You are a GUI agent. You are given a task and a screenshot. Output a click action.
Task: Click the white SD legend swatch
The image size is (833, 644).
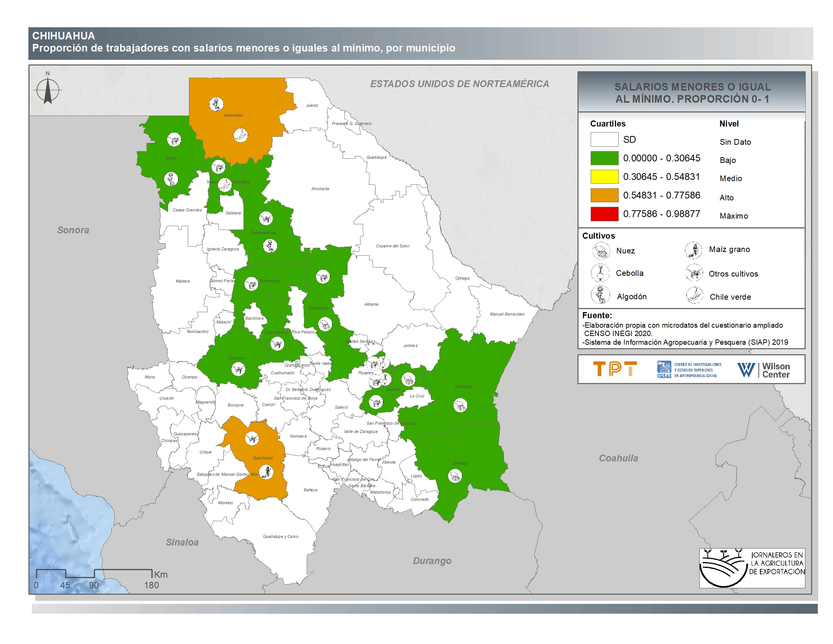[x=604, y=139]
